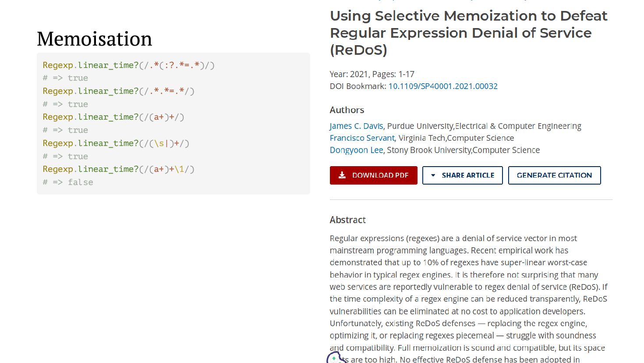Expand the Share Article caret
Screen dimensions: 644x363
433,175
